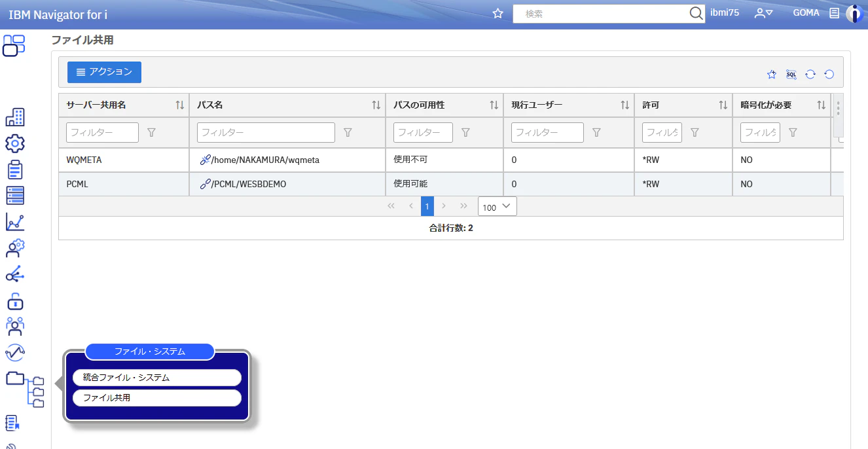
Task: Sort by 現行ユーザー column arrows
Action: click(x=625, y=105)
